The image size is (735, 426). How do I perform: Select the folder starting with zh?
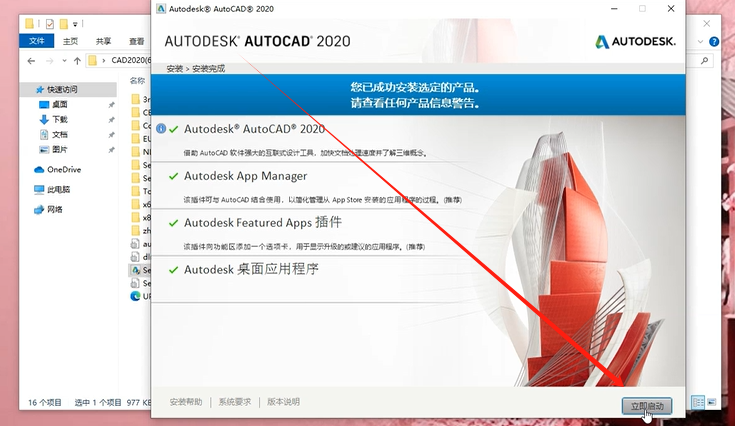coord(141,231)
